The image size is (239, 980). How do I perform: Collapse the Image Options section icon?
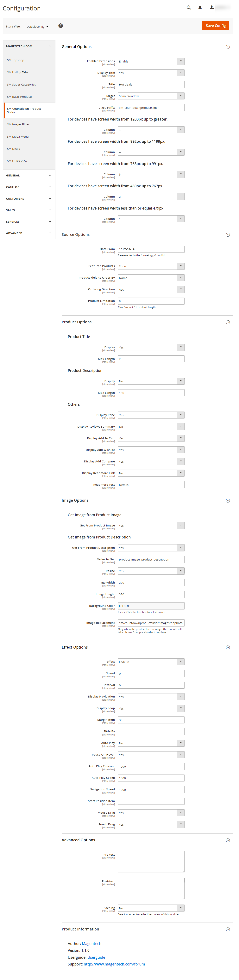[x=228, y=501]
